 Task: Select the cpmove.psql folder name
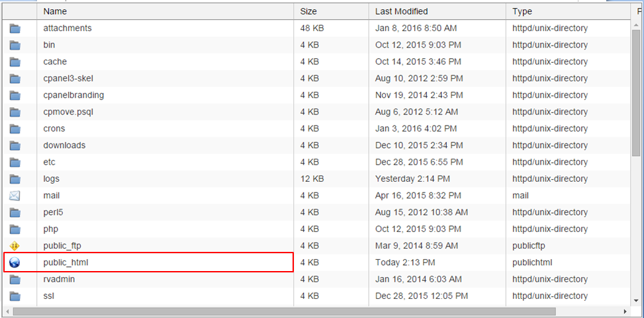68,112
